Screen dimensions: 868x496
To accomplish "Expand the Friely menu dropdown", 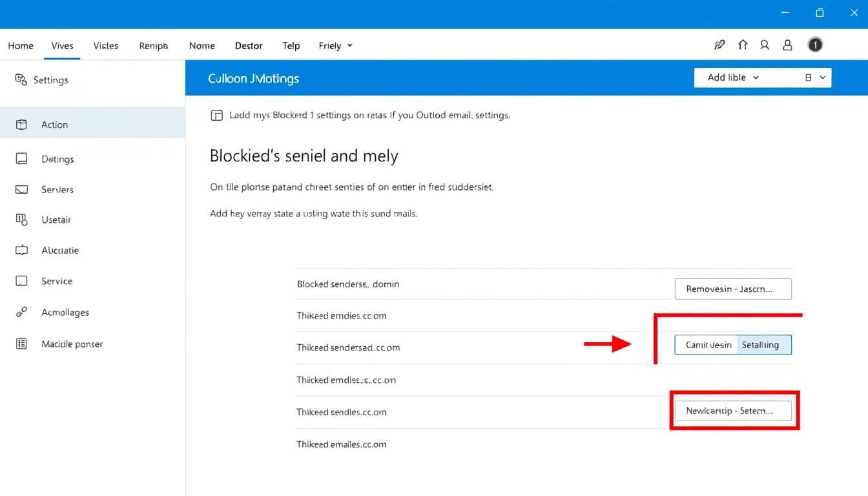I will click(336, 46).
